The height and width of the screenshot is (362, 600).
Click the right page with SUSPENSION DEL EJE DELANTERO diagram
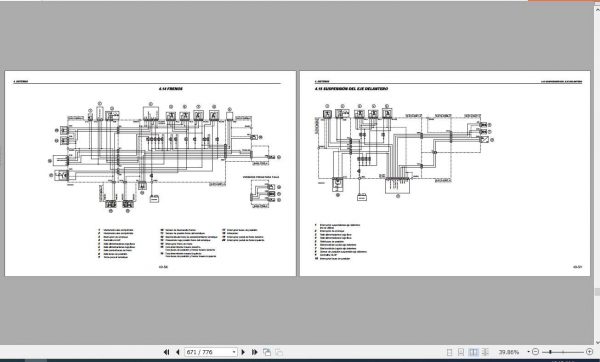click(445, 173)
